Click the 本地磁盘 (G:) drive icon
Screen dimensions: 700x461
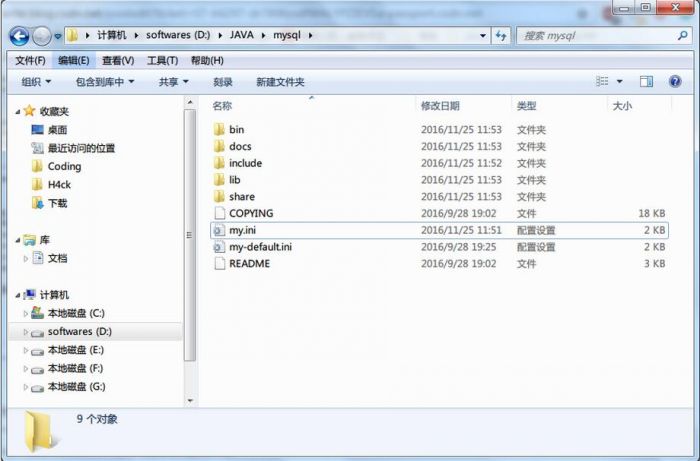pos(38,387)
